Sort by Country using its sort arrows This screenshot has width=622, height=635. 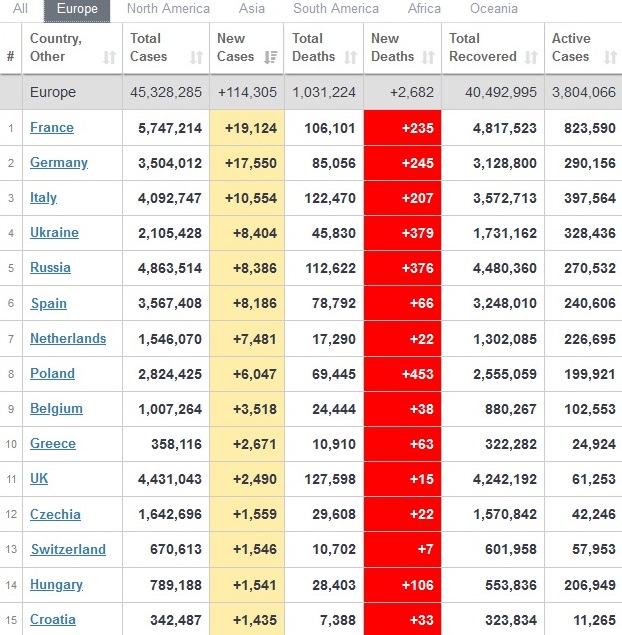click(x=109, y=57)
